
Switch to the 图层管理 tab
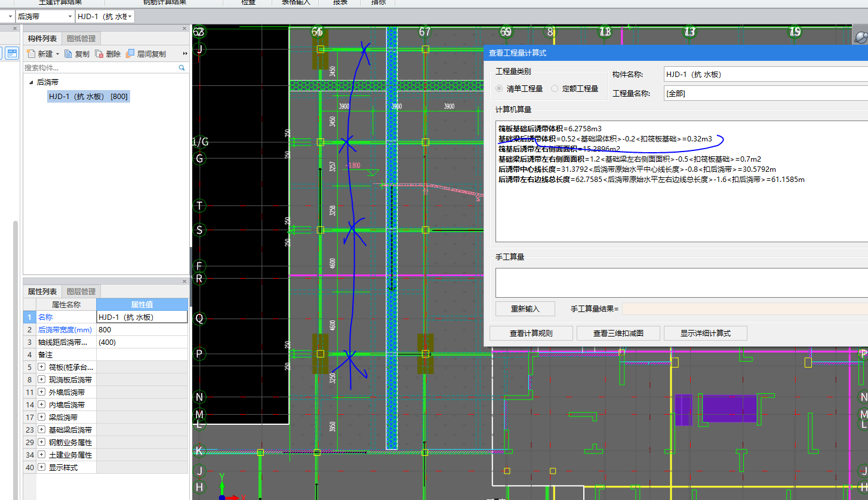pyautogui.click(x=81, y=292)
